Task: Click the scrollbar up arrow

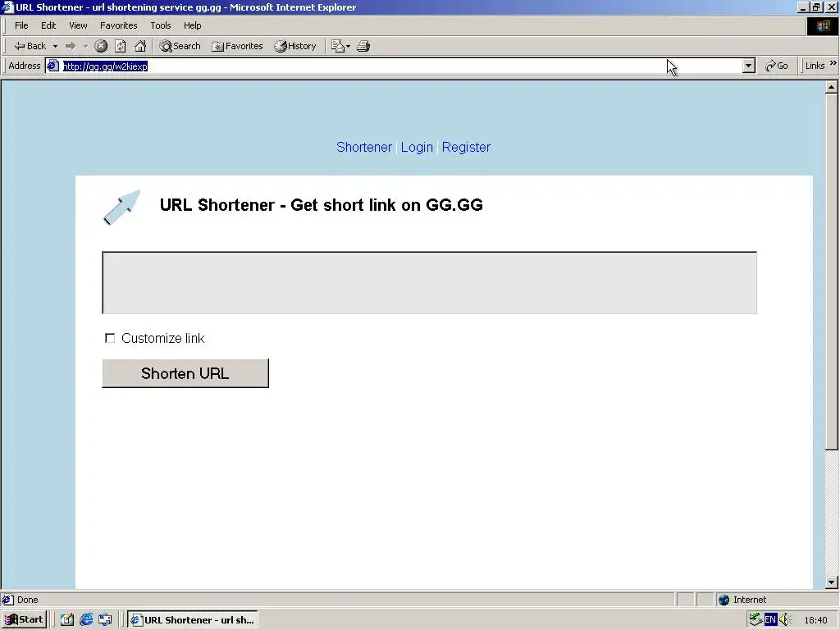Action: (832, 87)
